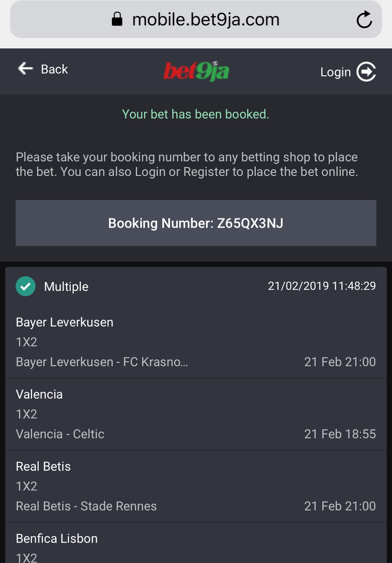Tap the mobile.bet9ja.com address bar

[x=206, y=20]
